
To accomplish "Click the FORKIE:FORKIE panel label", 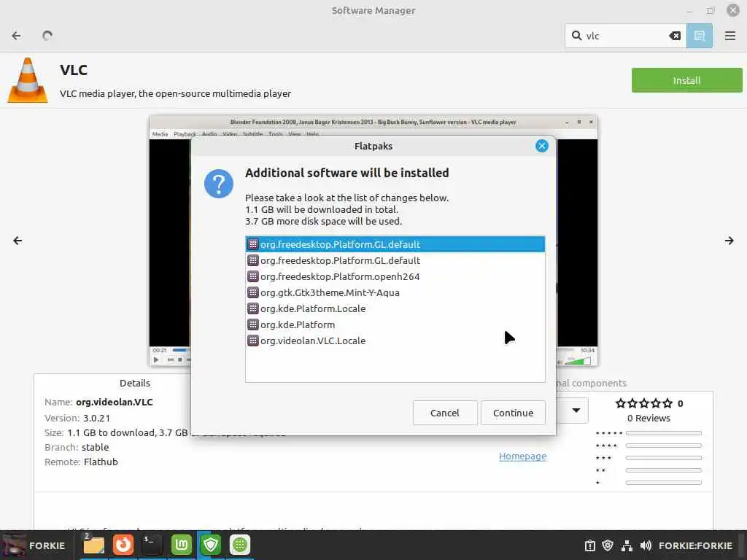I will (x=695, y=545).
